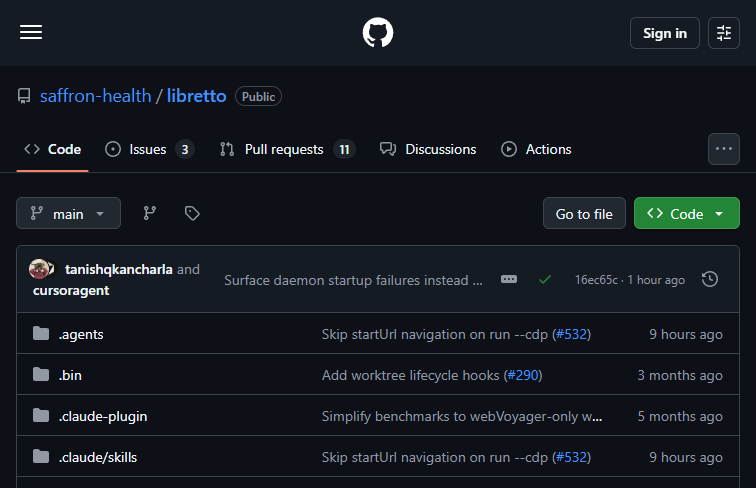Click the Sign in button
Screen dimensions: 756x488
pyautogui.click(x=664, y=33)
